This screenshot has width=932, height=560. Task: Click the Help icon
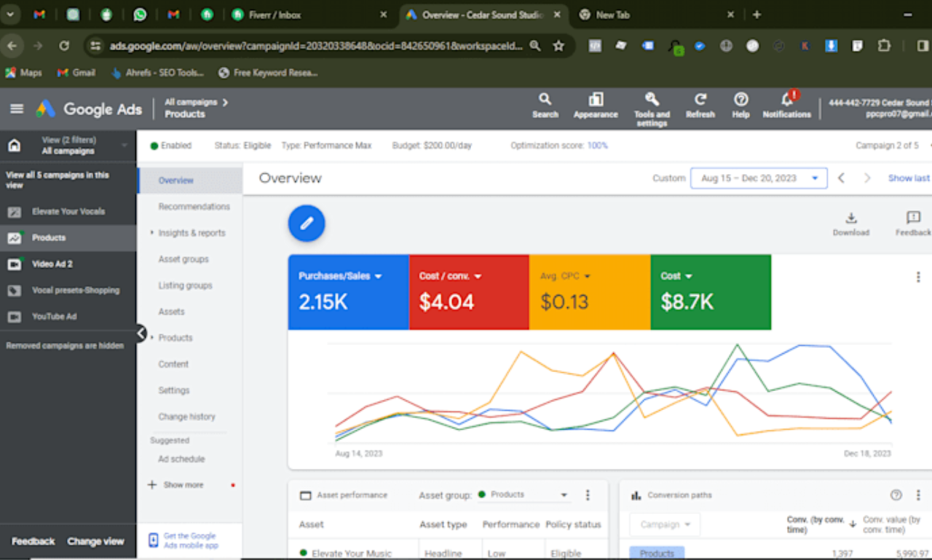741,102
